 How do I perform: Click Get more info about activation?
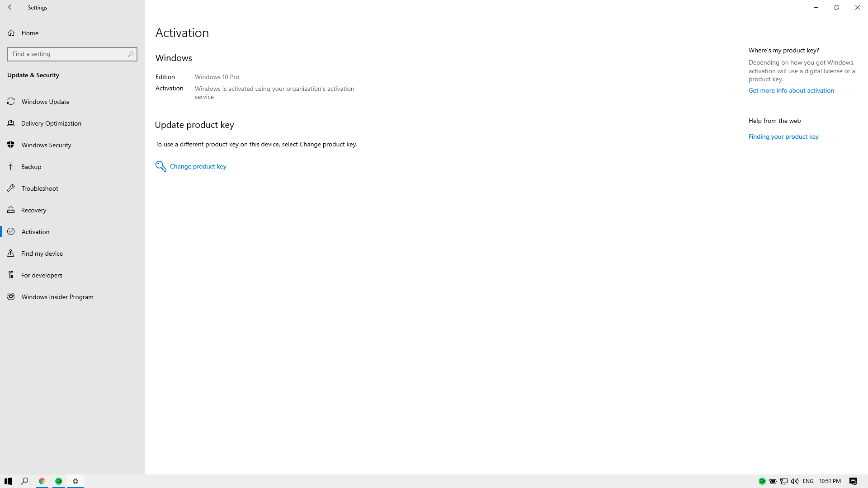click(x=792, y=90)
